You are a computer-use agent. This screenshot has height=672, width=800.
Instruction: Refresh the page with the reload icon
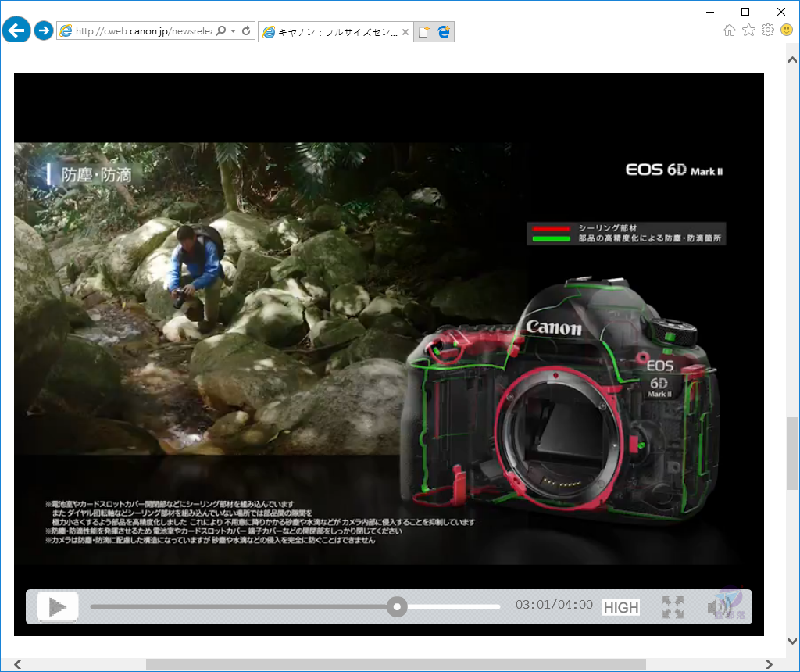coord(246,31)
